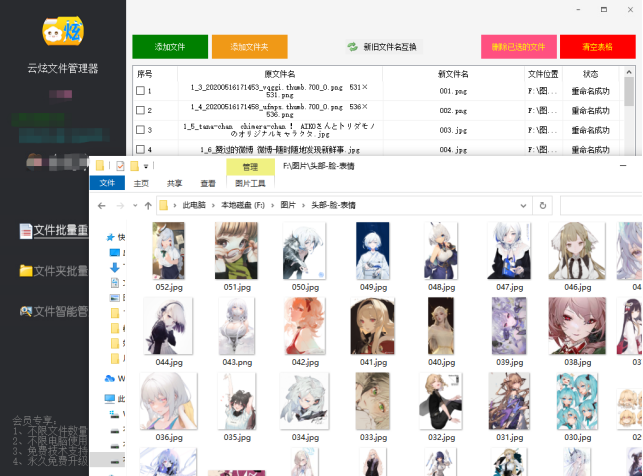
Task: Open the 文件 tab in Explorer
Action: pyautogui.click(x=107, y=183)
